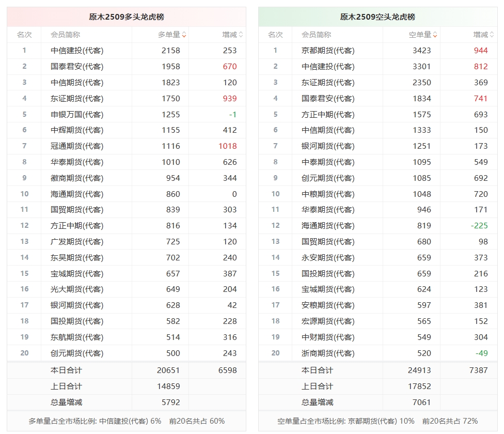Click 方正中期(代客) in long table rank 12
This screenshot has width=504, height=434.
coord(77,226)
